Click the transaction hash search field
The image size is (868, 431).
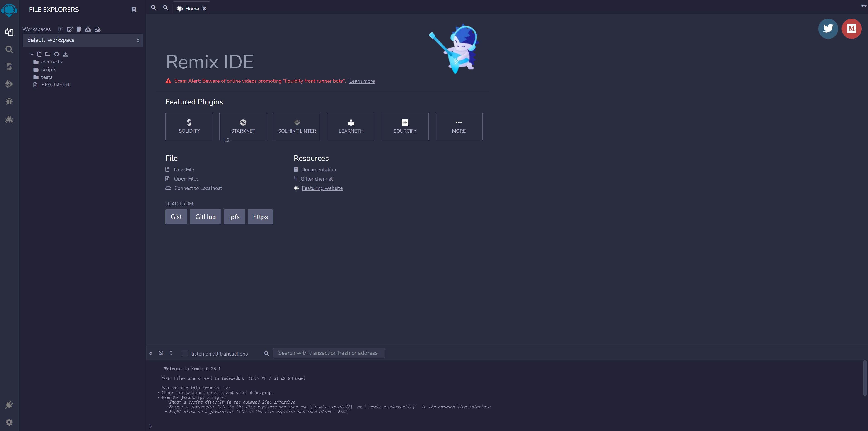(x=328, y=353)
